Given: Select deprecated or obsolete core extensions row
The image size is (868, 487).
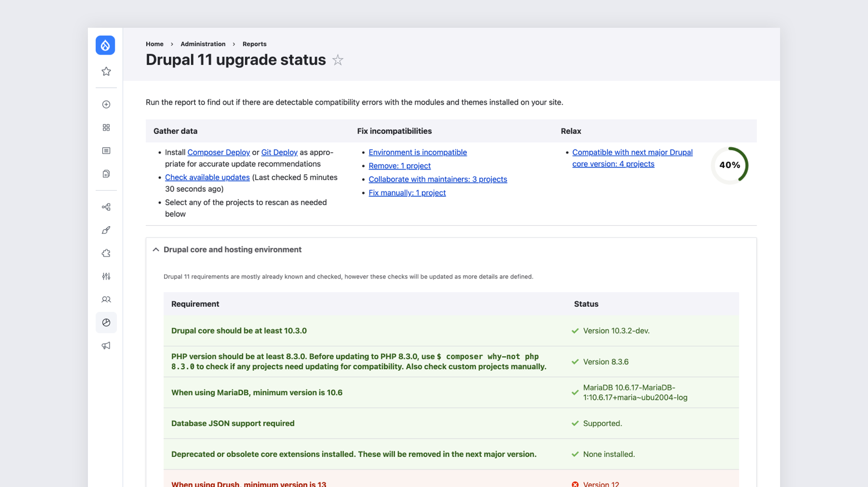Looking at the screenshot, I should [x=451, y=454].
